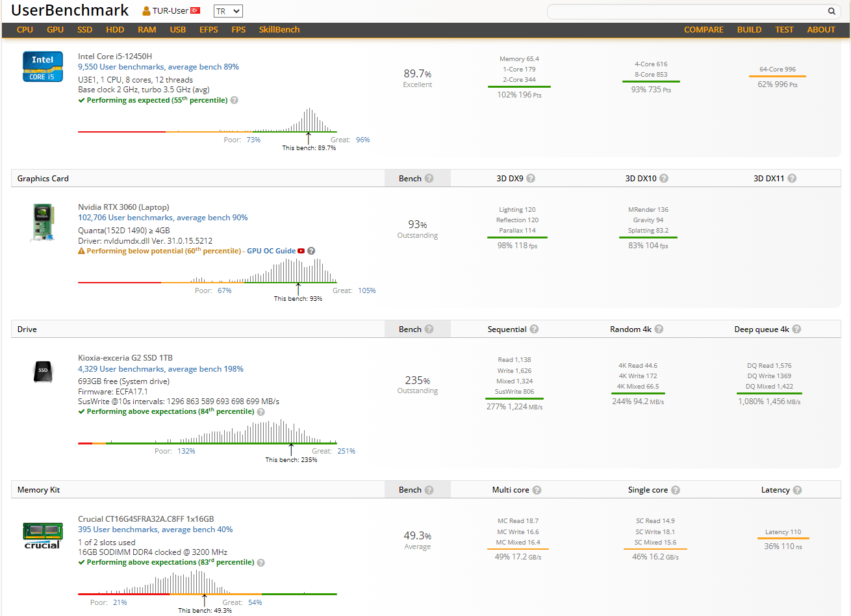
Task: Click RAM distribution Poor 21% value
Action: pyautogui.click(x=120, y=602)
